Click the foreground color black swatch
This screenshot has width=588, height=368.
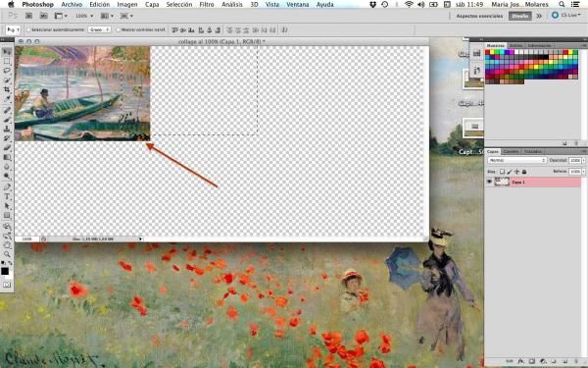coord(5,271)
